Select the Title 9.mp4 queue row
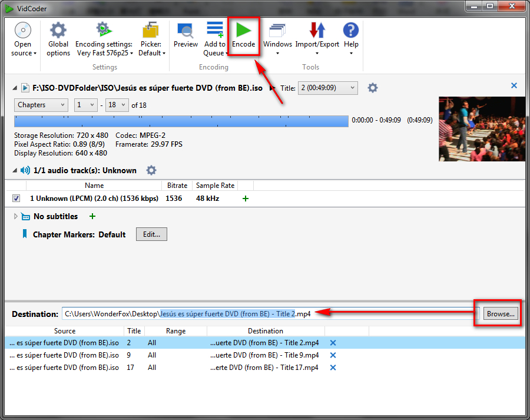The height and width of the screenshot is (420, 530). (x=265, y=355)
